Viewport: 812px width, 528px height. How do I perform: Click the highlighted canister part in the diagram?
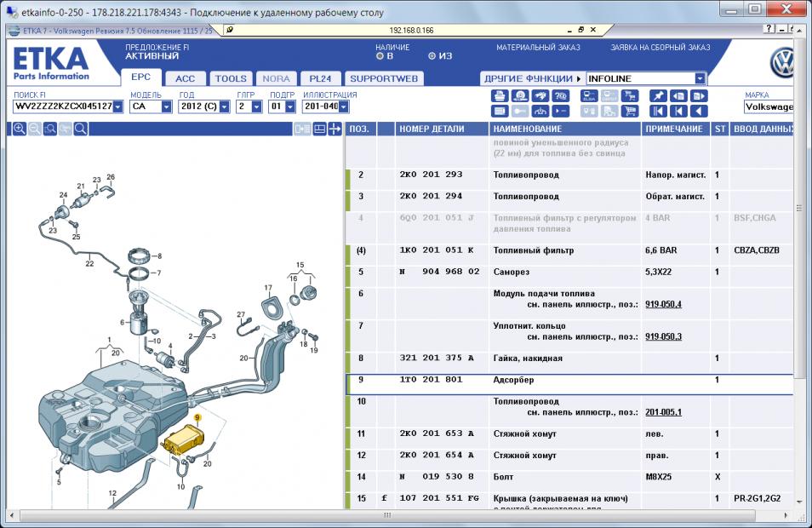183,440
